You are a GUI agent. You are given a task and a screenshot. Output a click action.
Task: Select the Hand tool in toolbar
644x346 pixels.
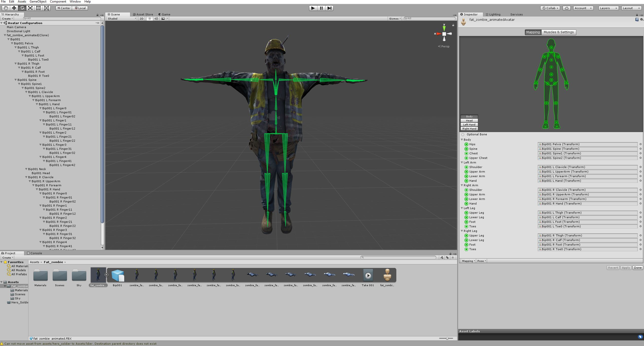click(6, 8)
